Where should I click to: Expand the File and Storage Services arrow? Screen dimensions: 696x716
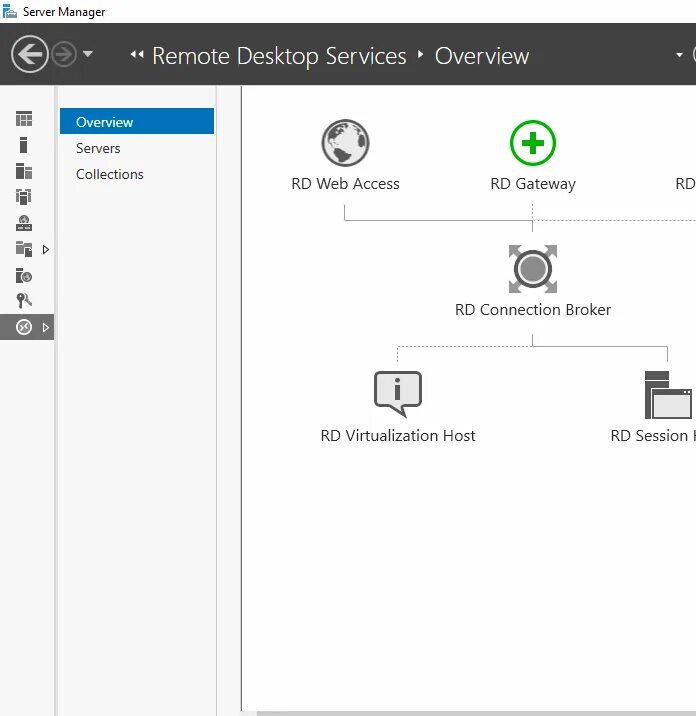point(46,249)
